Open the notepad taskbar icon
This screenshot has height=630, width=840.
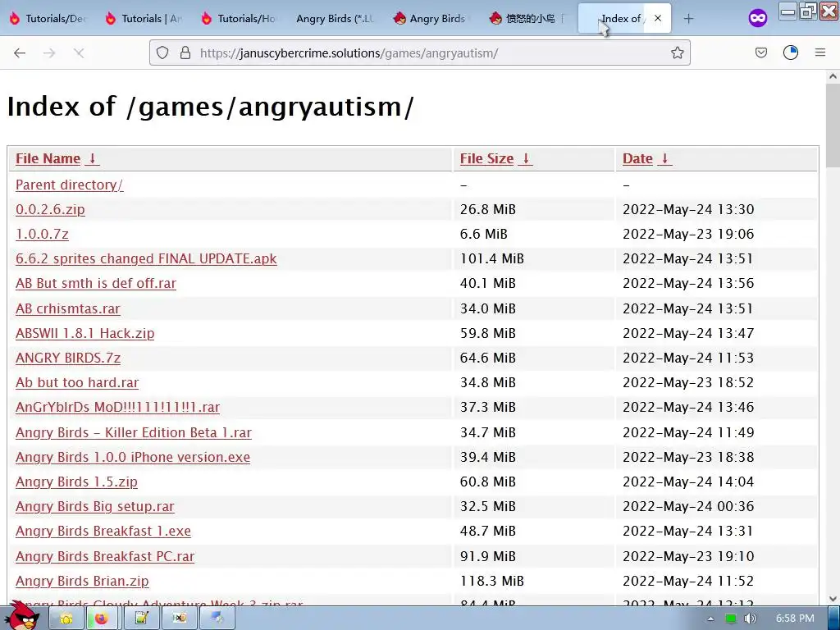click(141, 619)
